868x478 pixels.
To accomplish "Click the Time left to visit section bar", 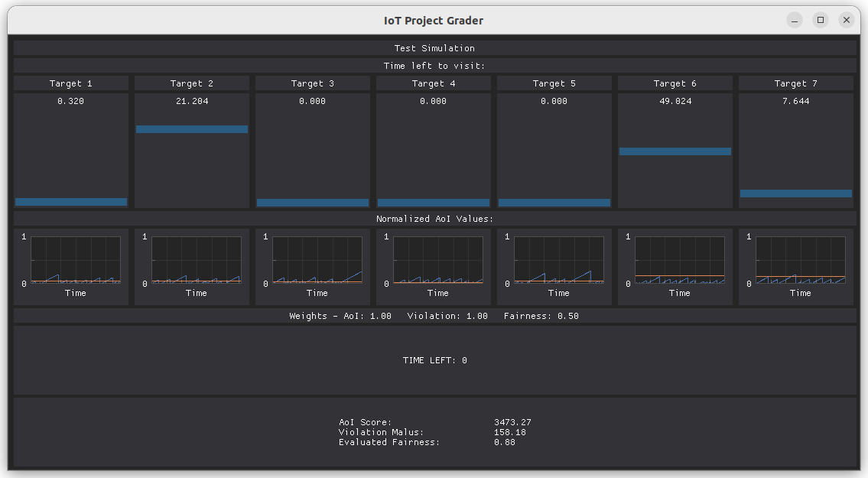I will click(434, 66).
